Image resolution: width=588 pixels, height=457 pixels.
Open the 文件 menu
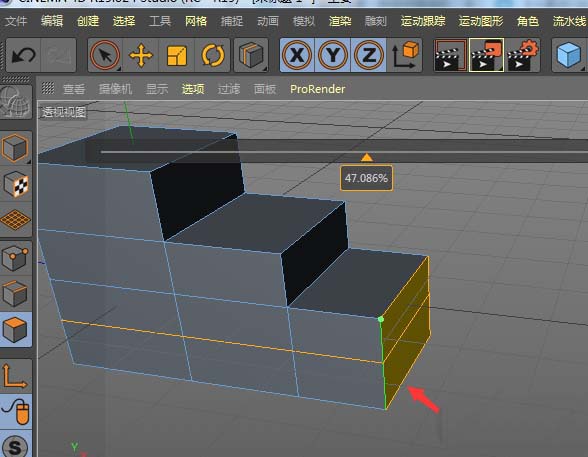[16, 21]
